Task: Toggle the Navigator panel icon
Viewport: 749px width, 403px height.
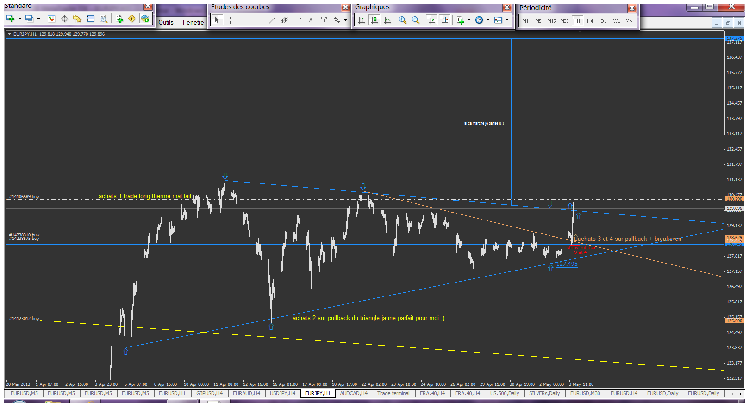Action: [x=77, y=19]
